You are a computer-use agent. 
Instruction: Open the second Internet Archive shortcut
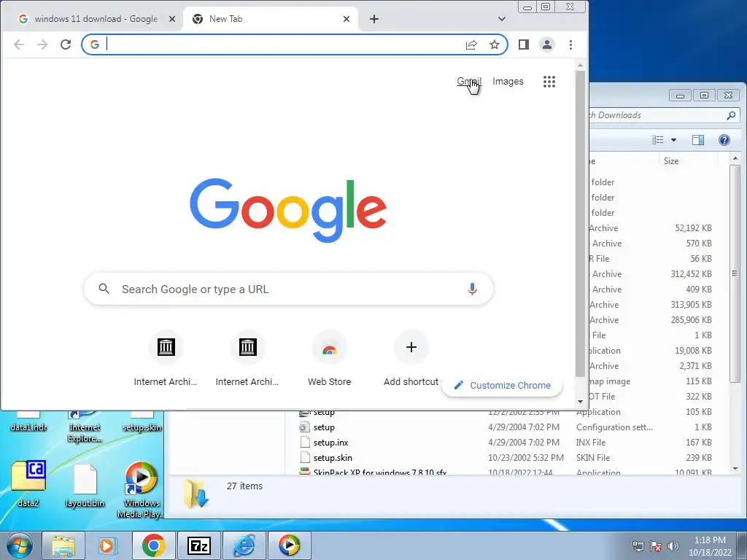[x=247, y=358]
